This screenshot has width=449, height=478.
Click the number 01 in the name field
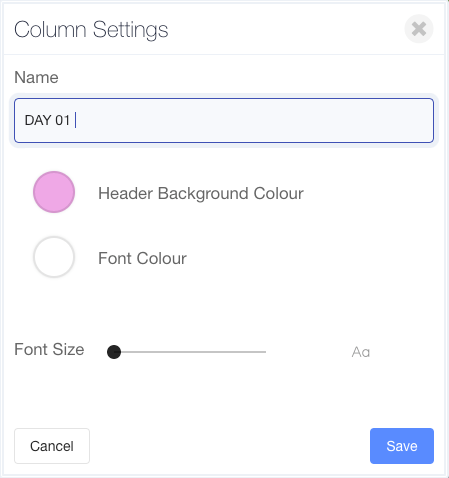click(x=62, y=120)
